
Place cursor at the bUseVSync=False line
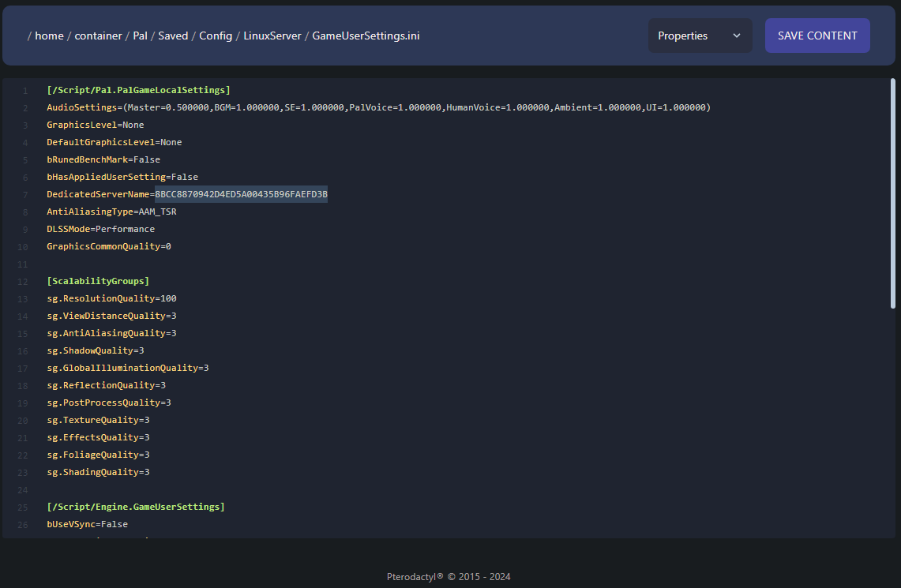pyautogui.click(x=87, y=524)
